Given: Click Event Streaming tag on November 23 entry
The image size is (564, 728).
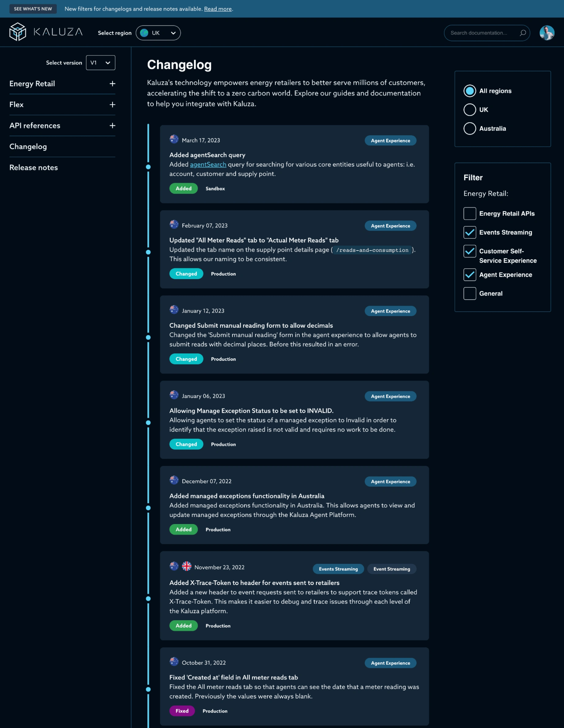Looking at the screenshot, I should pyautogui.click(x=391, y=569).
